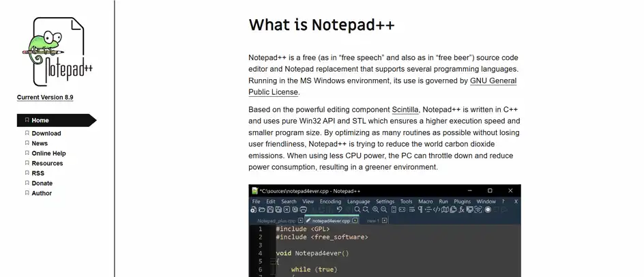This screenshot has height=277, width=644.
Task: Collapse the fold marker at line 5
Action: click(x=272, y=261)
